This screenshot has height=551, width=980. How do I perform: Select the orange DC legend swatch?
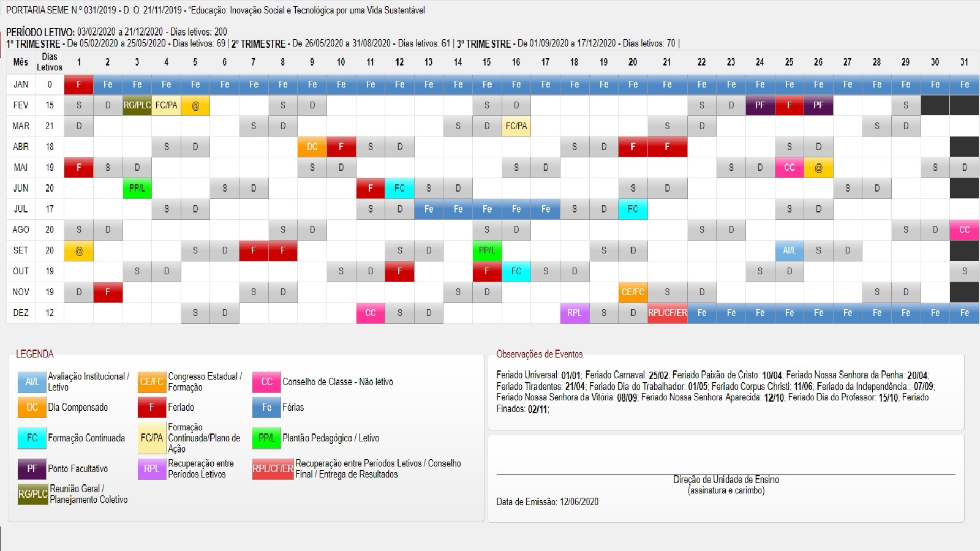click(x=32, y=407)
